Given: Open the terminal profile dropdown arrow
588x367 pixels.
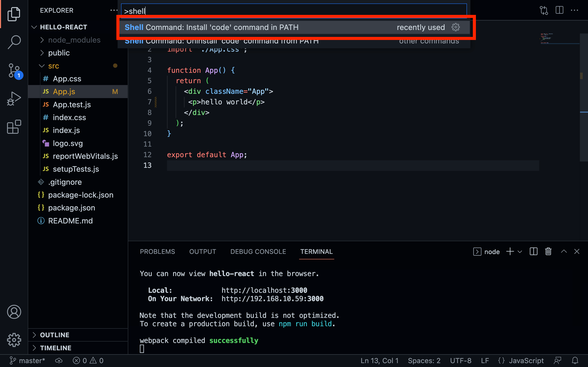Looking at the screenshot, I should coord(520,251).
